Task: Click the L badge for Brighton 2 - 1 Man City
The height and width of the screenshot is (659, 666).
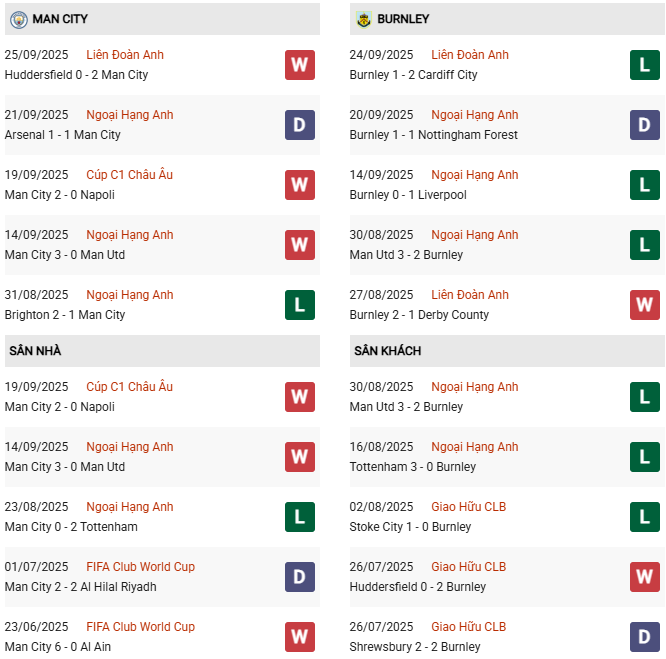Action: click(300, 305)
